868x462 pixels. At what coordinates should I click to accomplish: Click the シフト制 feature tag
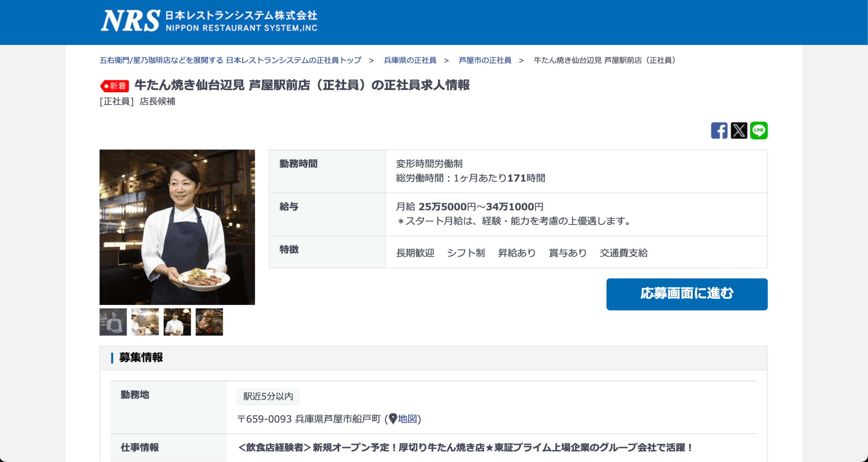466,253
